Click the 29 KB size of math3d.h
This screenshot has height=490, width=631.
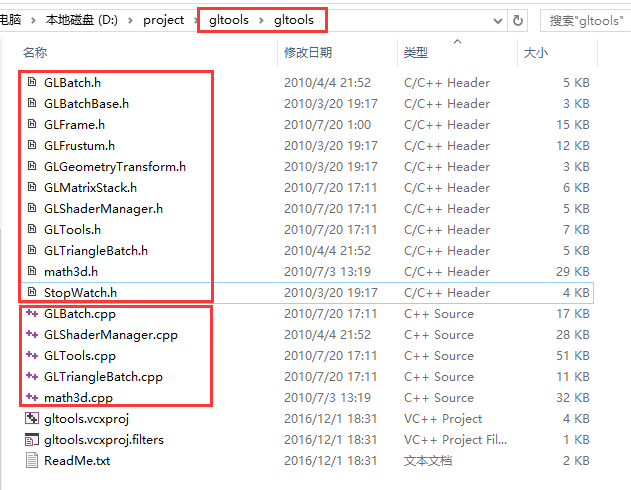(x=573, y=271)
